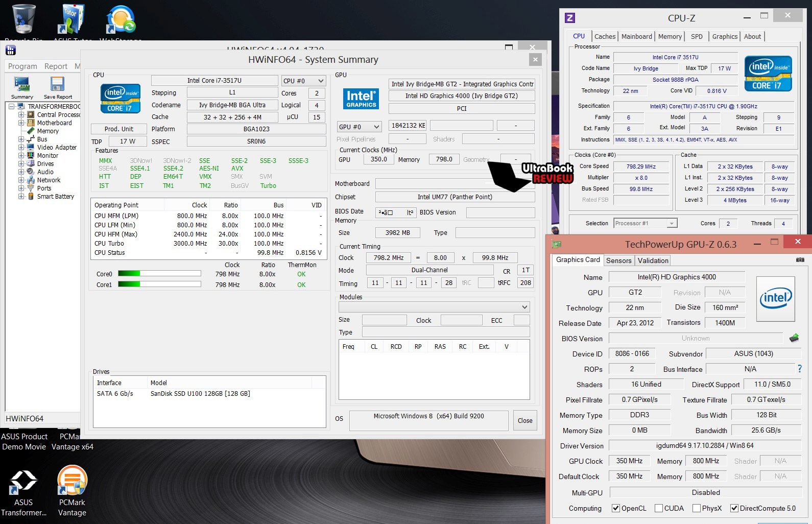Switch to the Sensors tab in GPU-Z
Image resolution: width=812 pixels, height=524 pixels.
tap(618, 260)
